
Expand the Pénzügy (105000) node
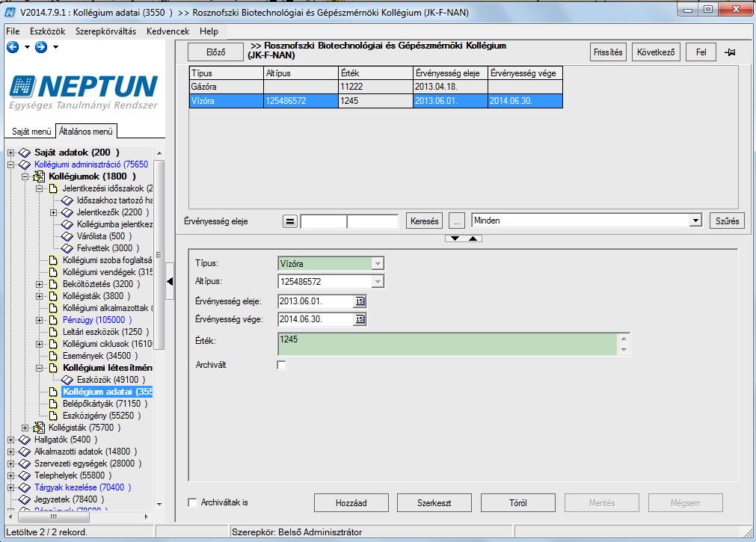(40, 320)
